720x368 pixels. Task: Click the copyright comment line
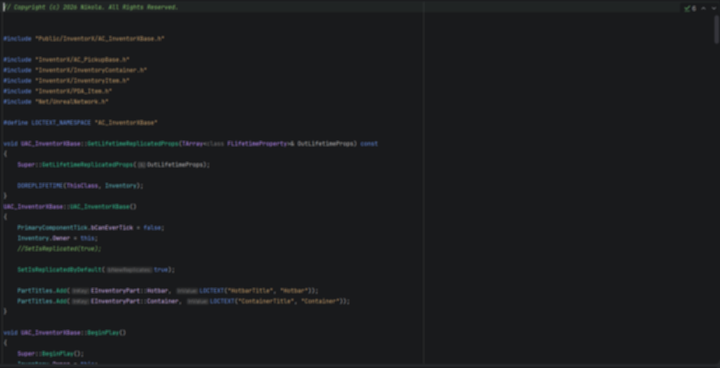[90, 7]
